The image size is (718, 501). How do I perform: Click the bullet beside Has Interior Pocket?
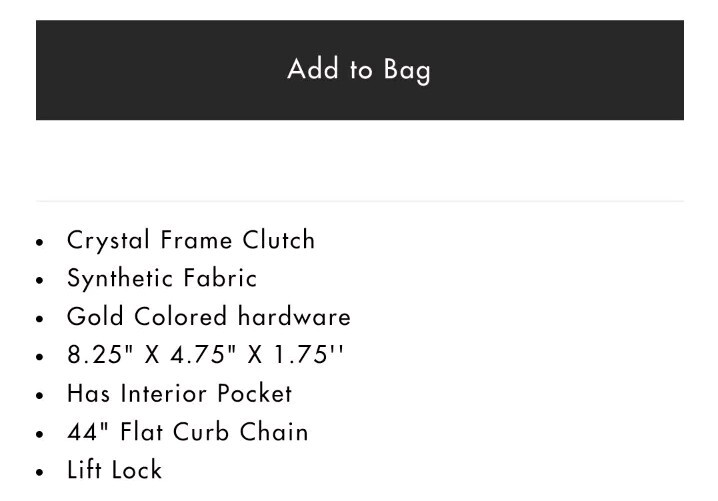coord(40,395)
